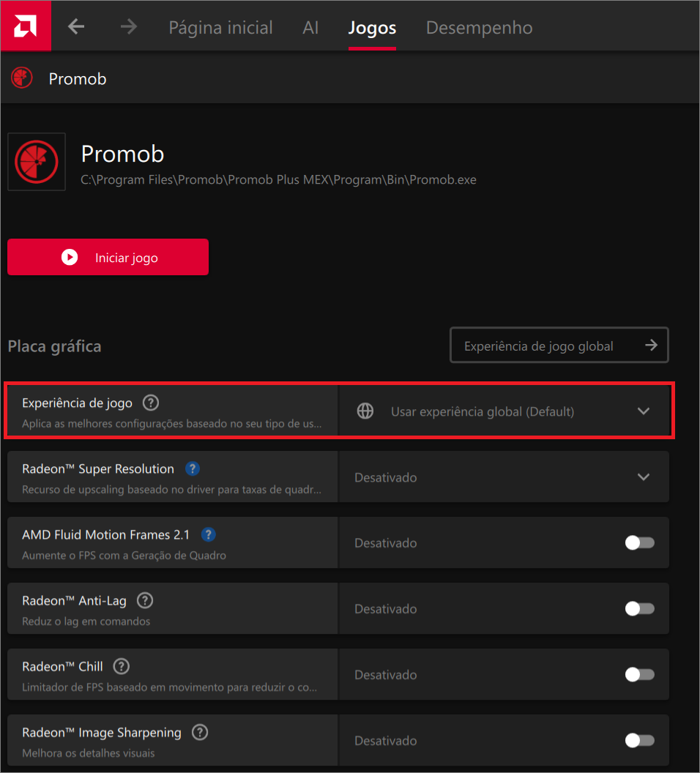Click the Experiência de jogo label
The width and height of the screenshot is (700, 773).
pos(77,403)
